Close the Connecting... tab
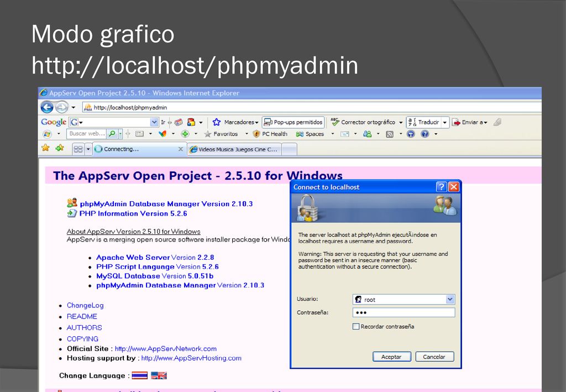The height and width of the screenshot is (392, 566). point(181,149)
